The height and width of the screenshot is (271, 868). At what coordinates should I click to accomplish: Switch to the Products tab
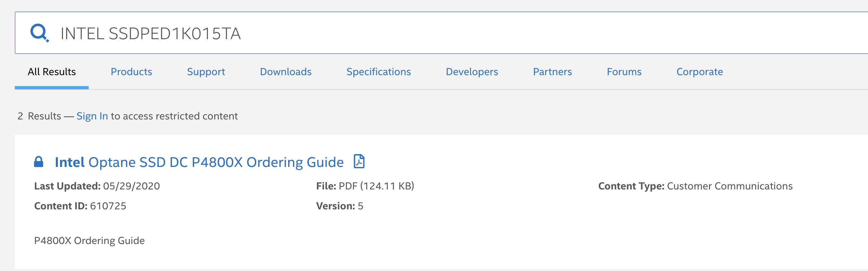click(x=131, y=72)
